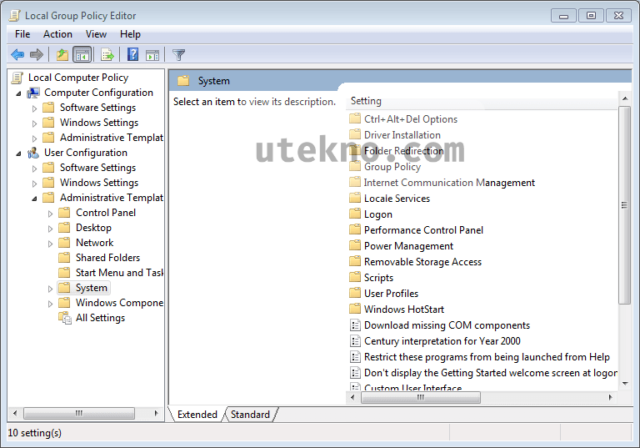Switch to the Extended tab
Image resolution: width=640 pixels, height=448 pixels.
pos(197,415)
